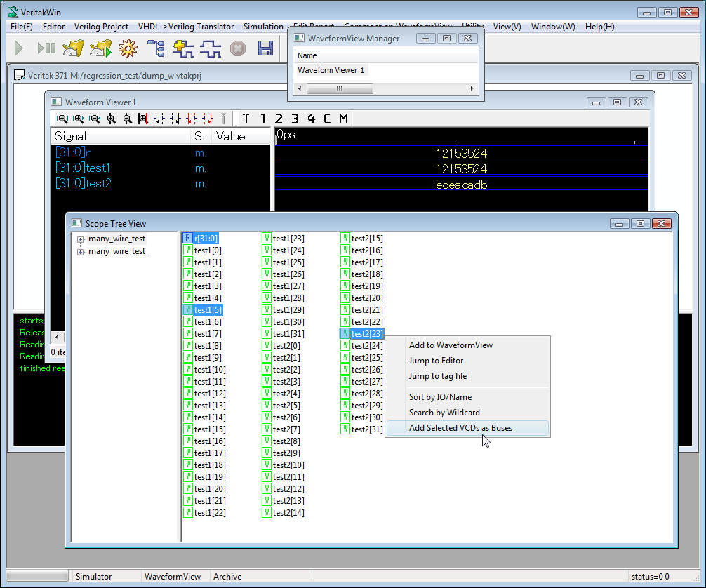This screenshot has width=706, height=588.
Task: Click the grayed stop simulation icon
Action: (x=238, y=48)
